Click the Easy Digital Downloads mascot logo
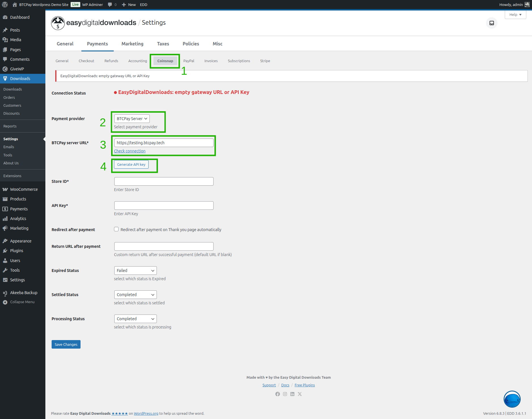Image resolution: width=532 pixels, height=419 pixels. (x=58, y=23)
